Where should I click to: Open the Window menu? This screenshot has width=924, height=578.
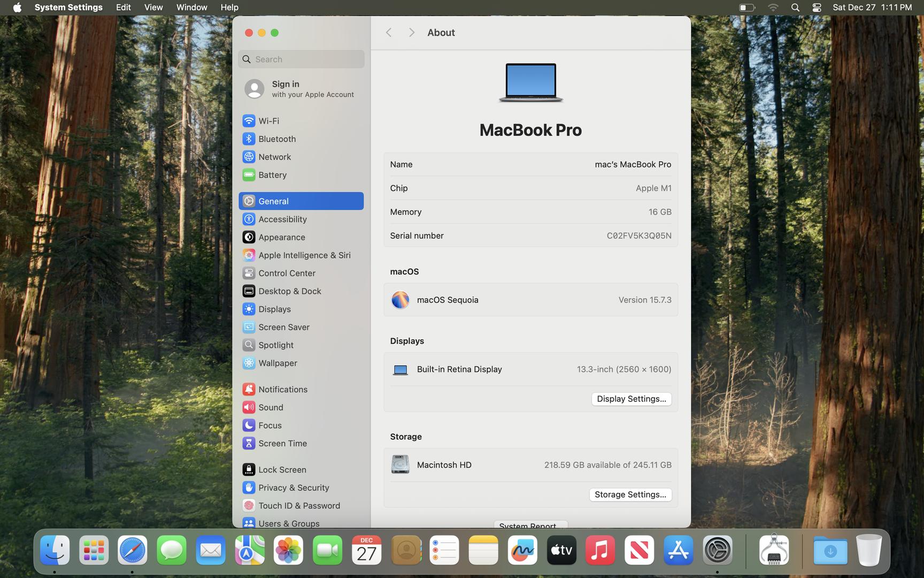pyautogui.click(x=191, y=7)
